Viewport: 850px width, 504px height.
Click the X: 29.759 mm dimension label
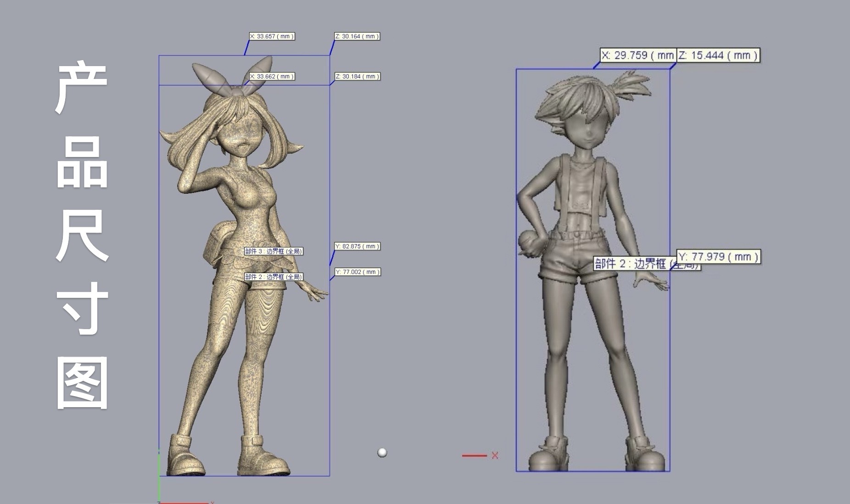[638, 56]
